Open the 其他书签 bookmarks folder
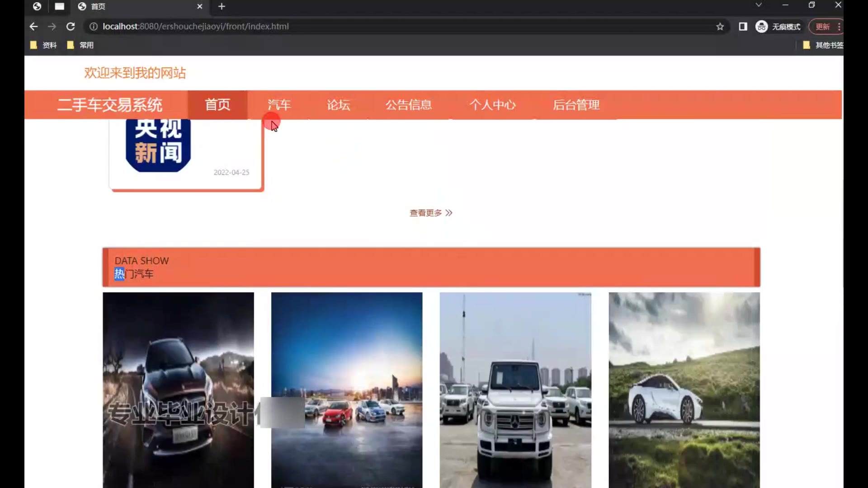Viewport: 868px width, 488px height. coord(824,45)
